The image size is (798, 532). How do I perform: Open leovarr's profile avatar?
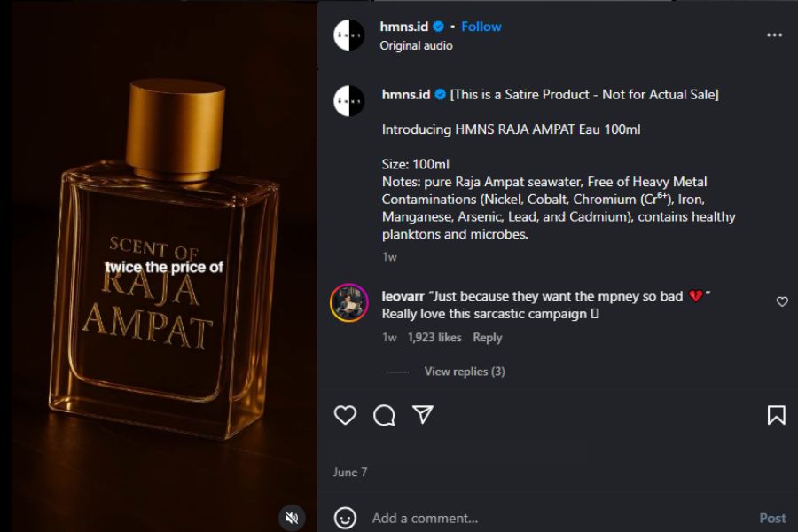click(x=348, y=303)
